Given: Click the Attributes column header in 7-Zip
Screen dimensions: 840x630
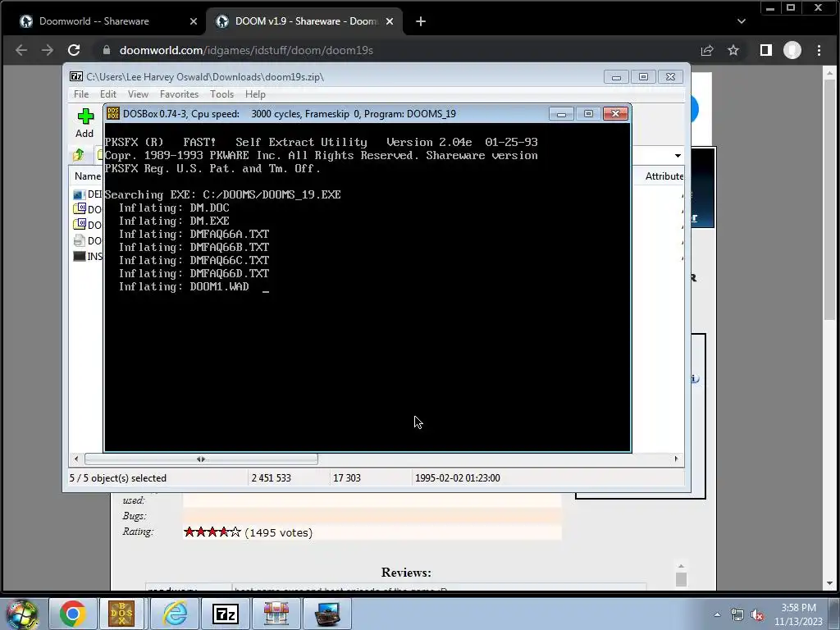Looking at the screenshot, I should (663, 176).
